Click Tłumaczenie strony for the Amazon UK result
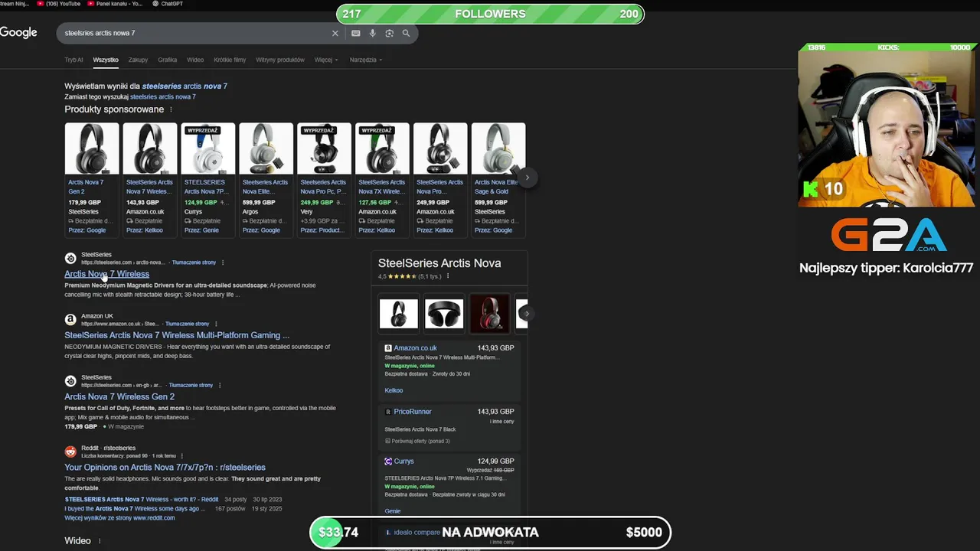The height and width of the screenshot is (551, 980). [187, 324]
